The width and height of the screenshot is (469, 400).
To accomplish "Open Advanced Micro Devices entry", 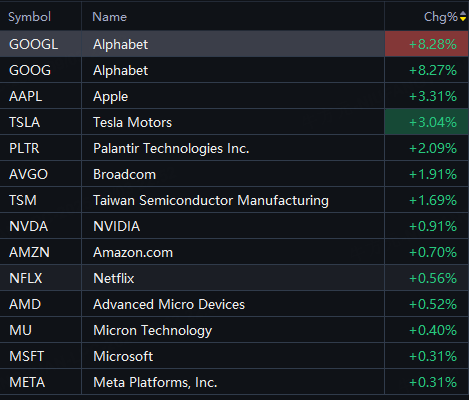I will pyautogui.click(x=169, y=304).
